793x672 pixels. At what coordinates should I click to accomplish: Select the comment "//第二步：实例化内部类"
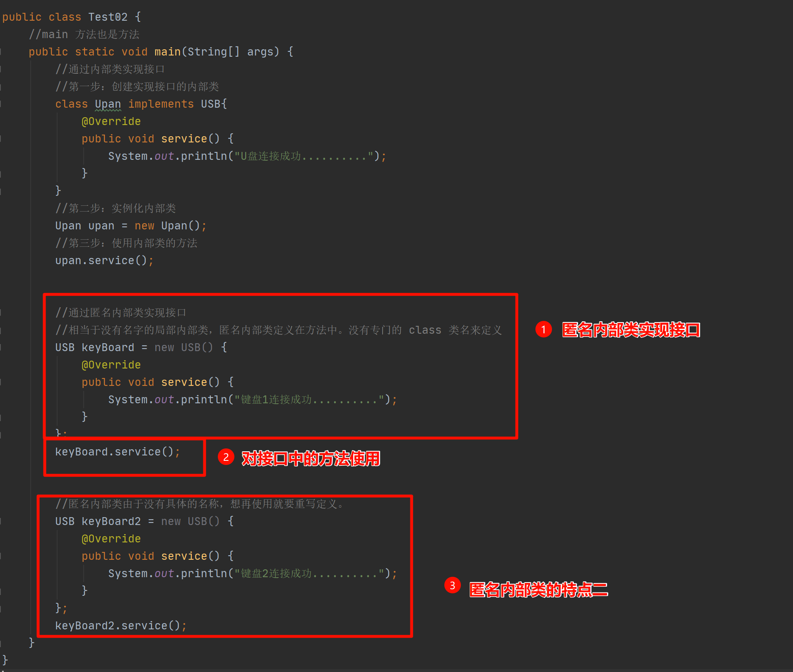pyautogui.click(x=116, y=208)
